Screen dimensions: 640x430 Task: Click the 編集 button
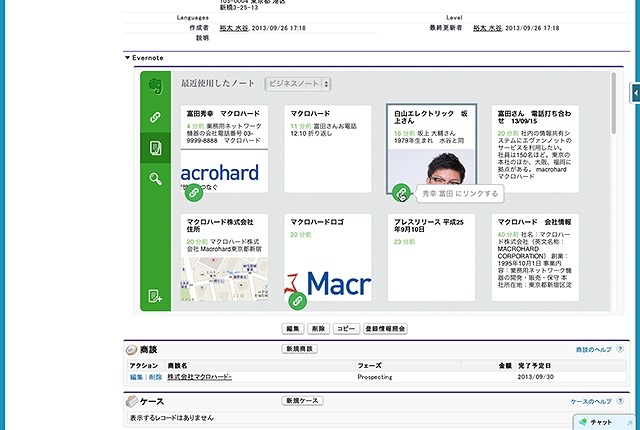coord(293,329)
